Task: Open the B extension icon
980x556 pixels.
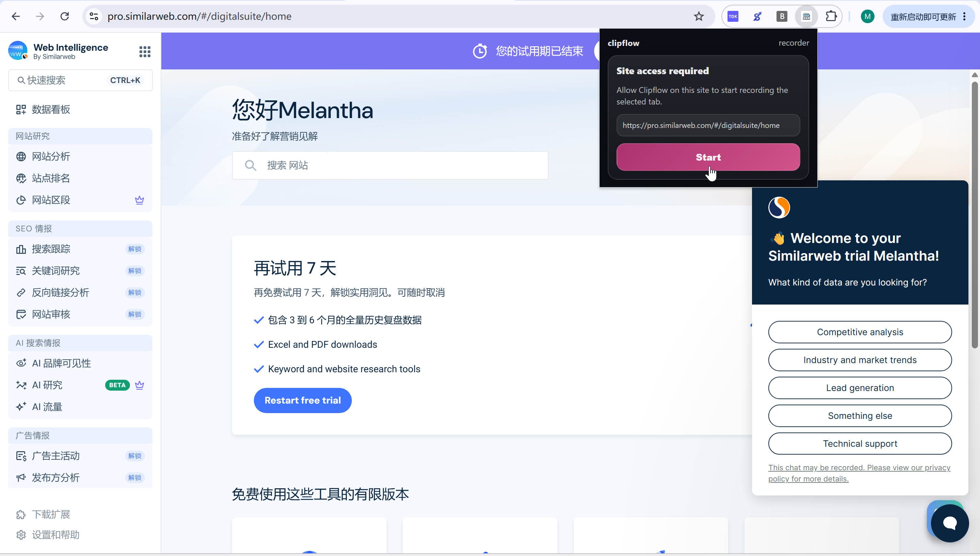Action: [782, 16]
